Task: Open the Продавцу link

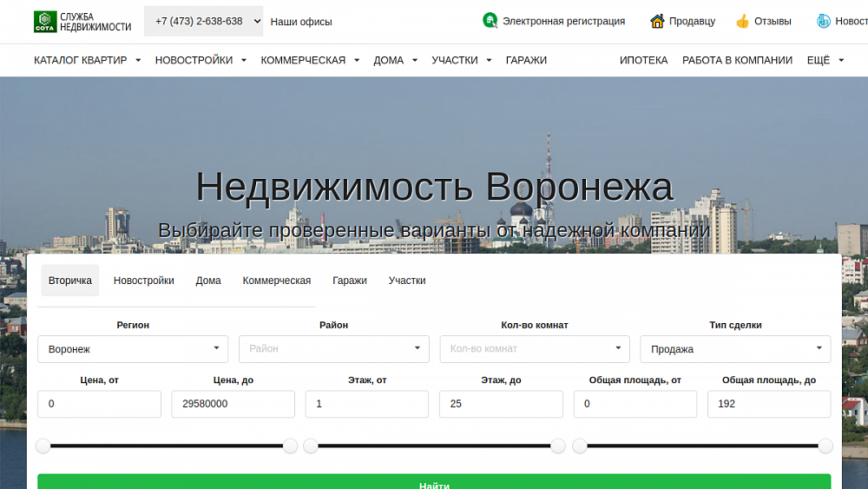Action: click(x=692, y=21)
